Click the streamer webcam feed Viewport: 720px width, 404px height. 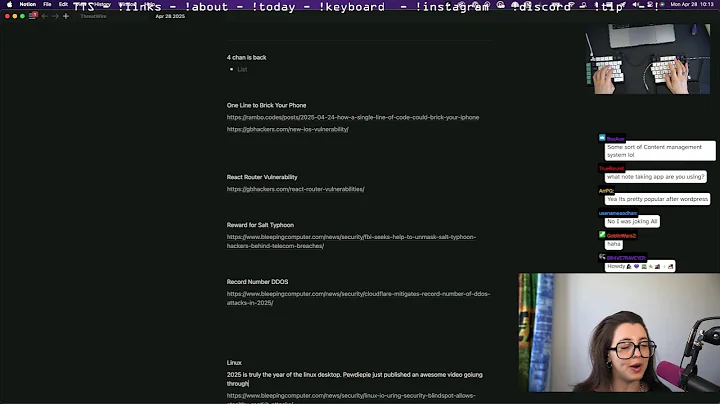pos(619,333)
